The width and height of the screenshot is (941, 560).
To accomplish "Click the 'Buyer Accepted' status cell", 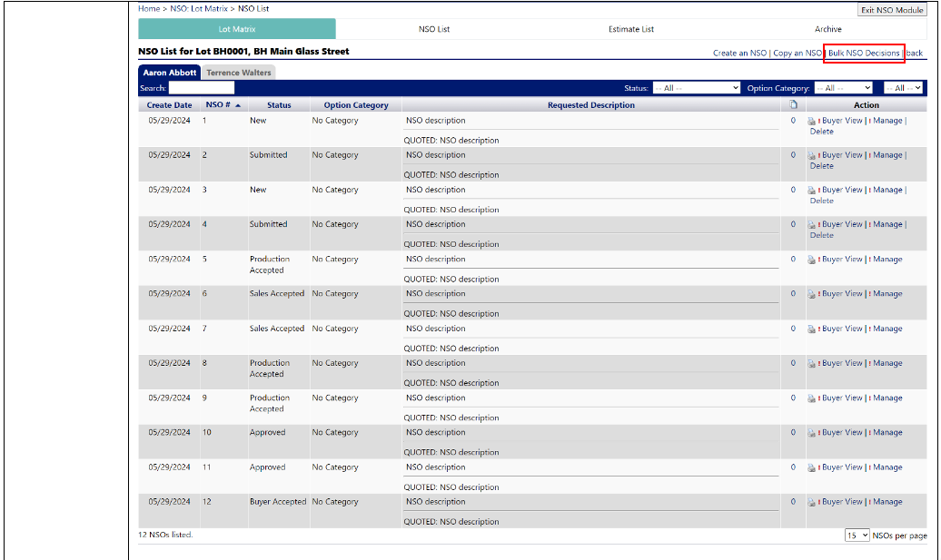I will click(278, 502).
